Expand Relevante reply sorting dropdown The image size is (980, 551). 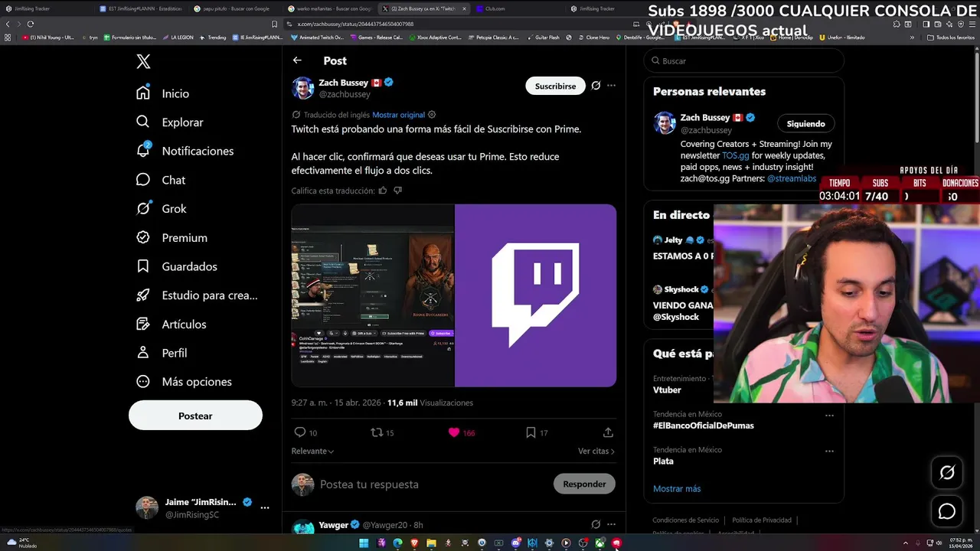(312, 452)
